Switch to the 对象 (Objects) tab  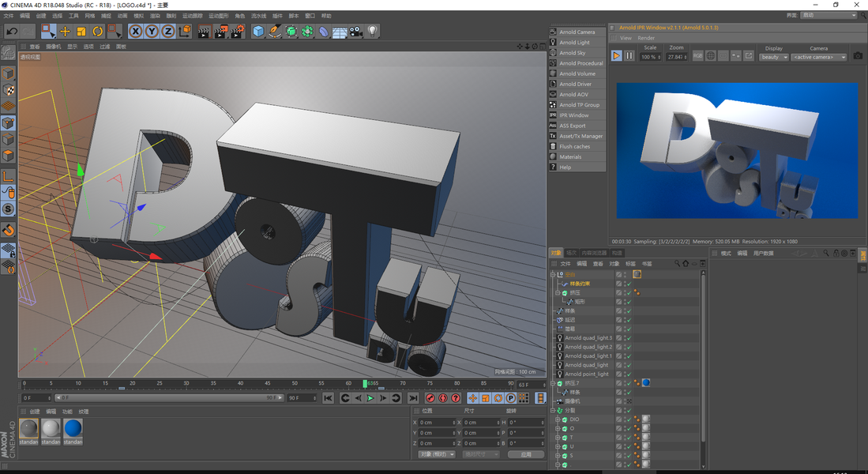556,253
